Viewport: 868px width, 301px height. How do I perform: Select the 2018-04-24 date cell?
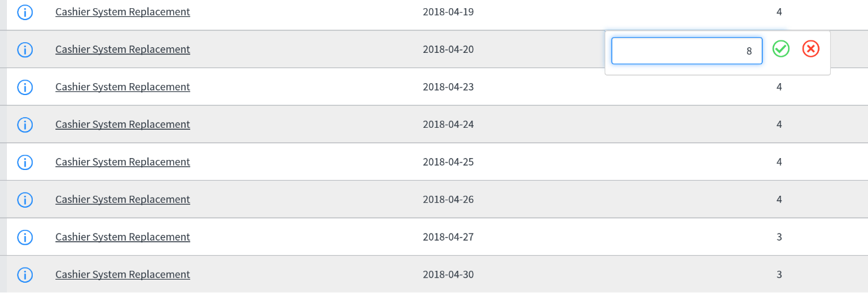(448, 124)
